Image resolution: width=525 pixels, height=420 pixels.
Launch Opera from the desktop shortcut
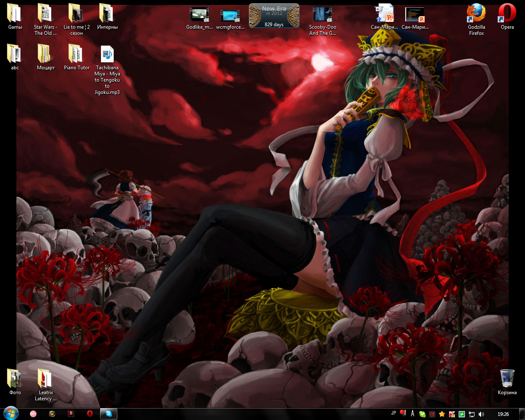coord(507,14)
